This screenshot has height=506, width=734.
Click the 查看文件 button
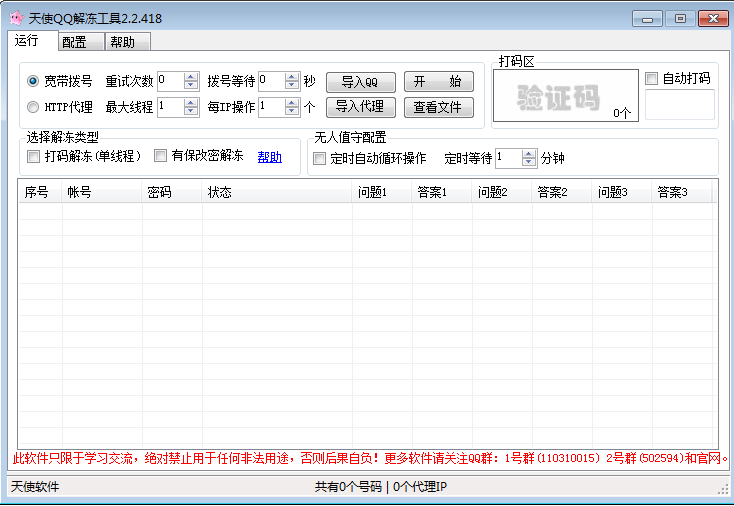tap(439, 107)
